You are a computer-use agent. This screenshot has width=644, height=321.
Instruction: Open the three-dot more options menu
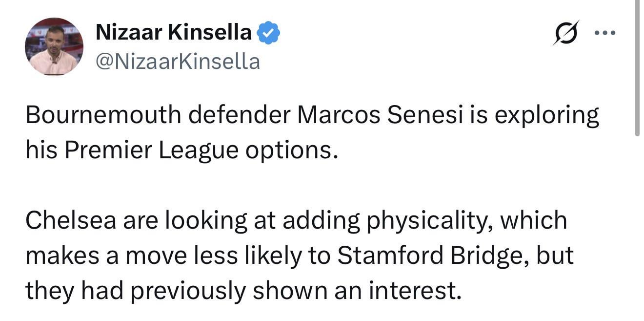(x=605, y=33)
